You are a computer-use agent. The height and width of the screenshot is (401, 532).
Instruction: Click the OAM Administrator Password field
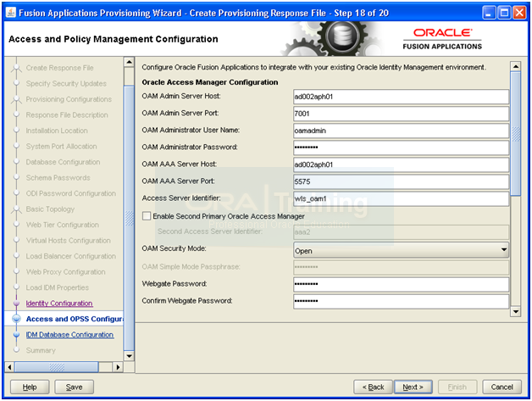pos(401,148)
